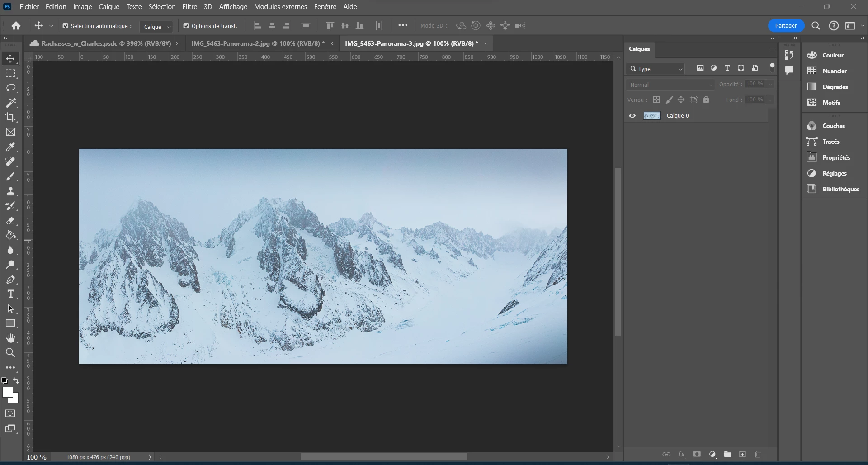Select the Crop tool

pos(10,117)
